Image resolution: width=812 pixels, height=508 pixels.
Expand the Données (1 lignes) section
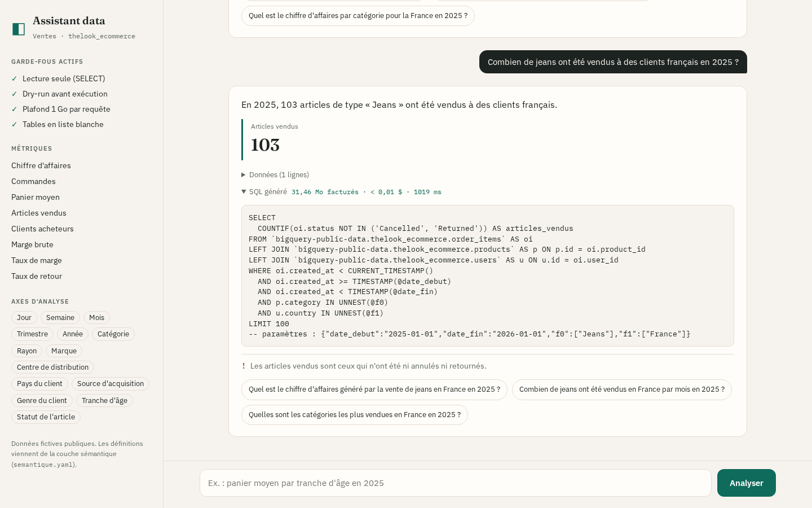[275, 175]
